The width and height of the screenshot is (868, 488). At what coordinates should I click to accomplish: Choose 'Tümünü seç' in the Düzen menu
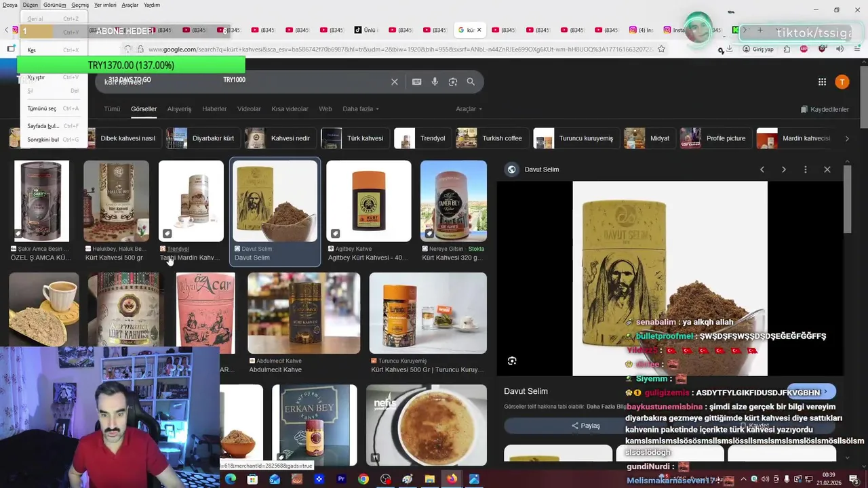click(x=53, y=108)
